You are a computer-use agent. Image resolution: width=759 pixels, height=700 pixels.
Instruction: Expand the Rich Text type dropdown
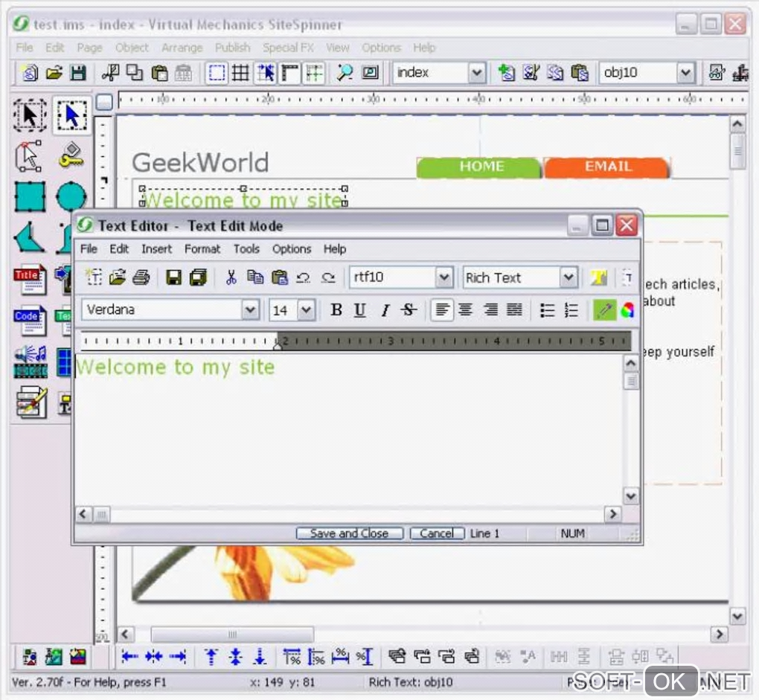tap(569, 277)
